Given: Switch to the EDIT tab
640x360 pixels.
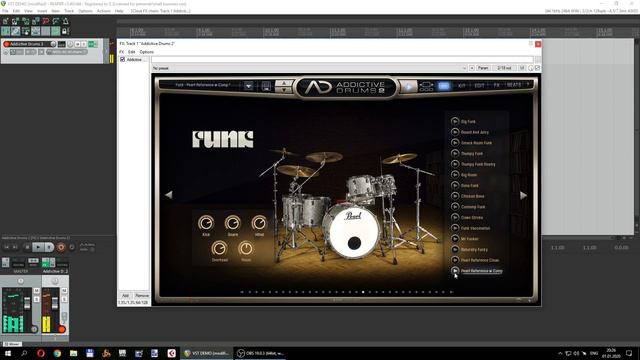Looking at the screenshot, I should [479, 85].
